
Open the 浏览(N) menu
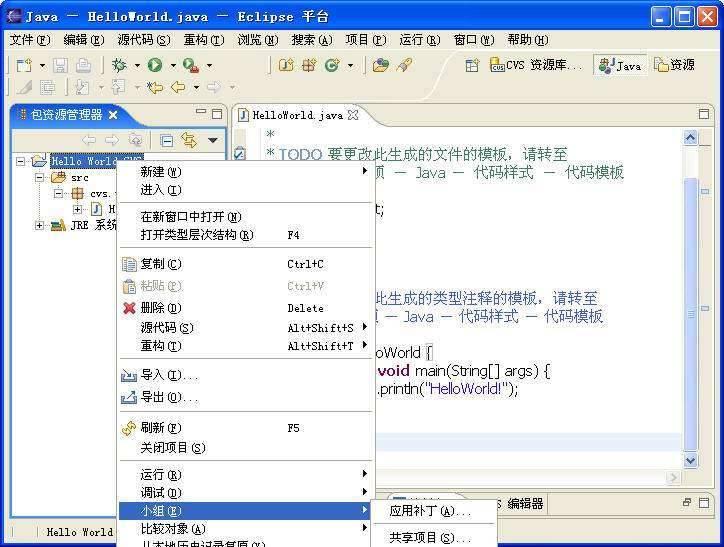pos(258,40)
